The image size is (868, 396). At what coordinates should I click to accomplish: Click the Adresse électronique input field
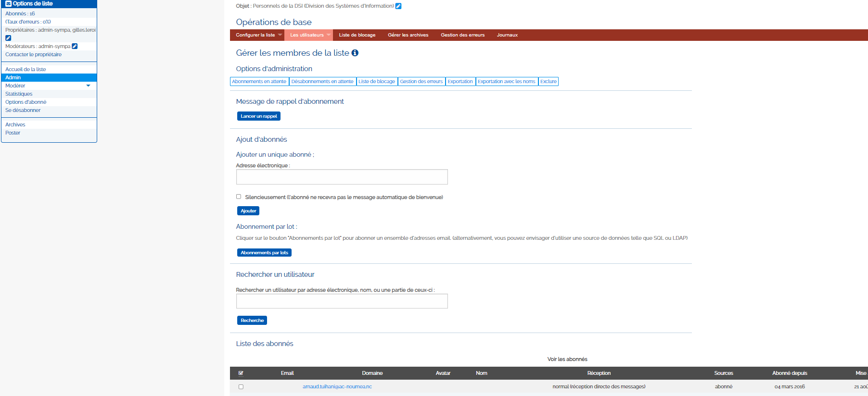tap(342, 177)
